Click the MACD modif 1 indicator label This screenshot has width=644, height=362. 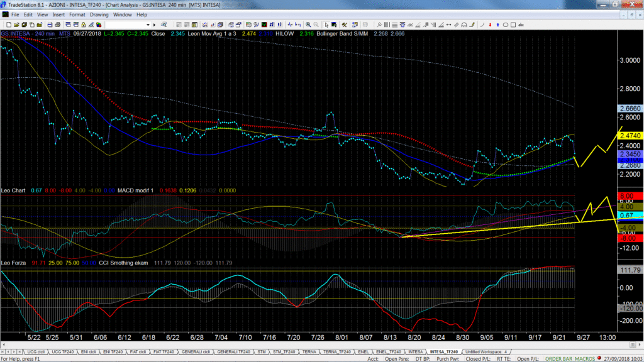[136, 190]
